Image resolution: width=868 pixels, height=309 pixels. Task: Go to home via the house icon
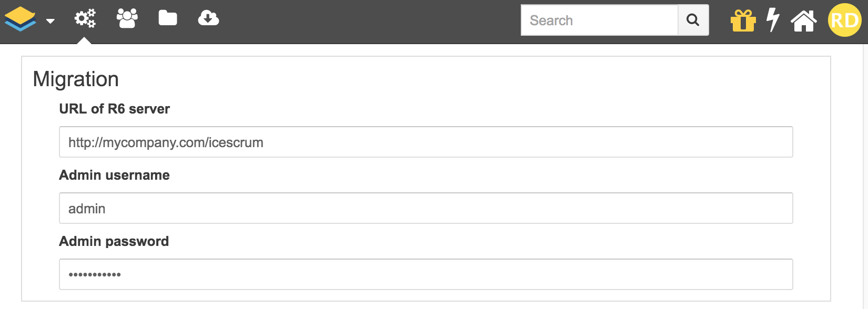803,21
